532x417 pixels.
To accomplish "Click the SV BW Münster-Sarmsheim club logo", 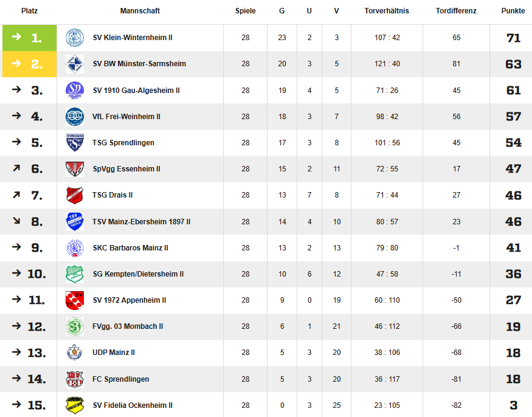I will [75, 64].
